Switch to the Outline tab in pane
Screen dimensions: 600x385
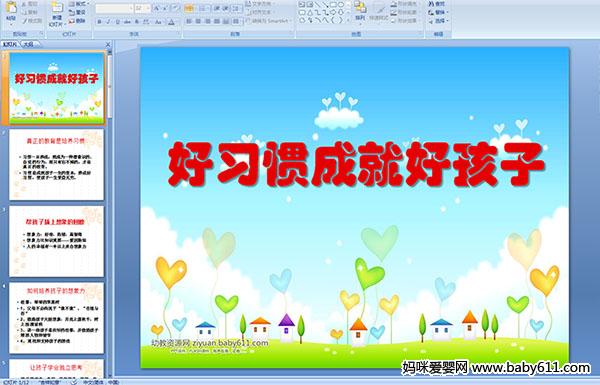coord(28,44)
